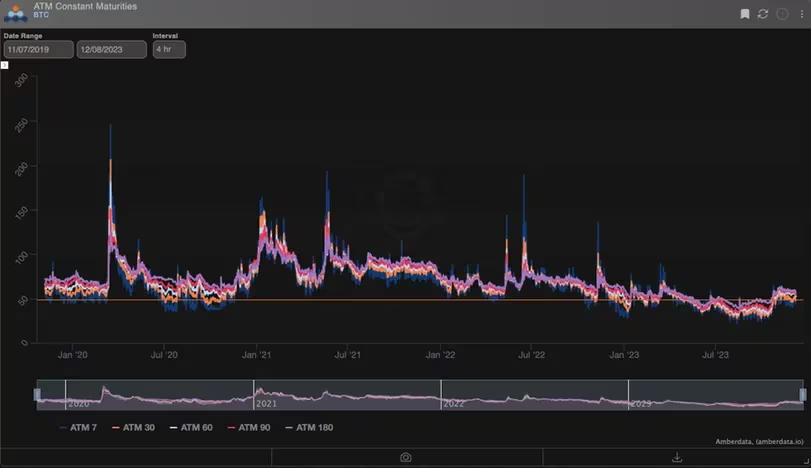Click the start date field 11/07/2019
The width and height of the screenshot is (811, 468).
click(x=38, y=49)
